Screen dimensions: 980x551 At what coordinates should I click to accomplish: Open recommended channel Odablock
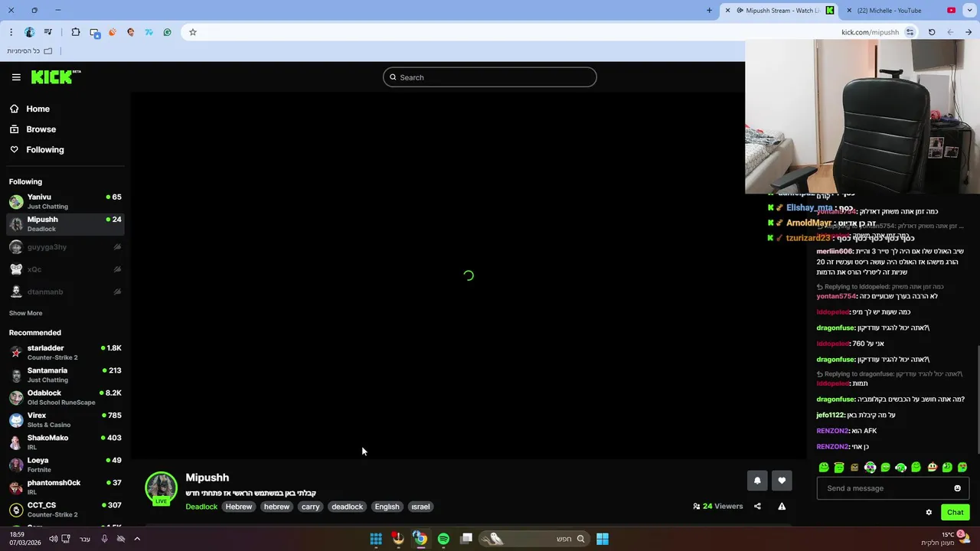point(65,397)
